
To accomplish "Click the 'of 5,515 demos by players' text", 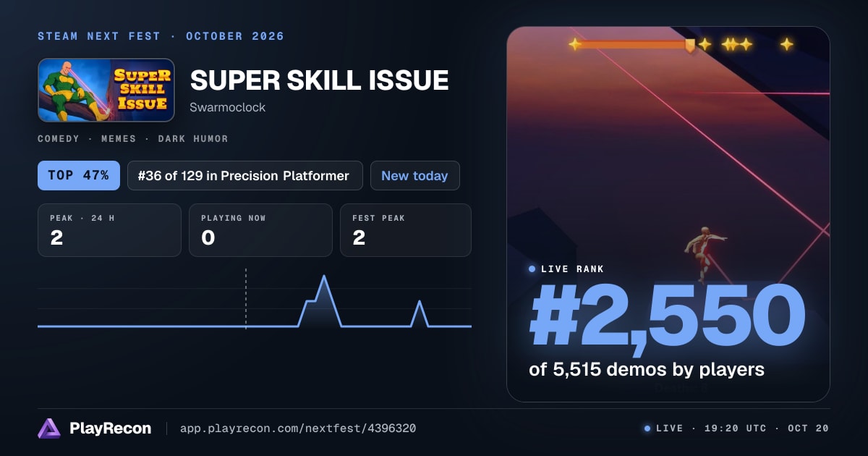I will coord(647,369).
